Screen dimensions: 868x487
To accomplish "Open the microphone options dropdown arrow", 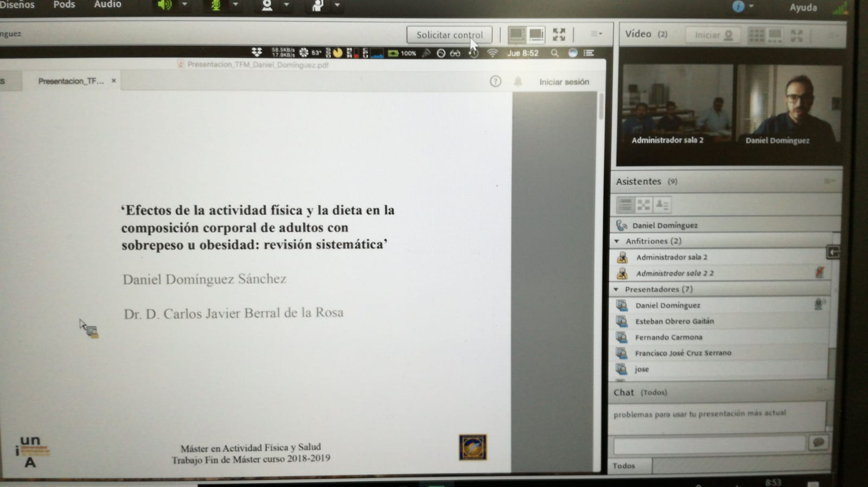I will click(x=235, y=4).
